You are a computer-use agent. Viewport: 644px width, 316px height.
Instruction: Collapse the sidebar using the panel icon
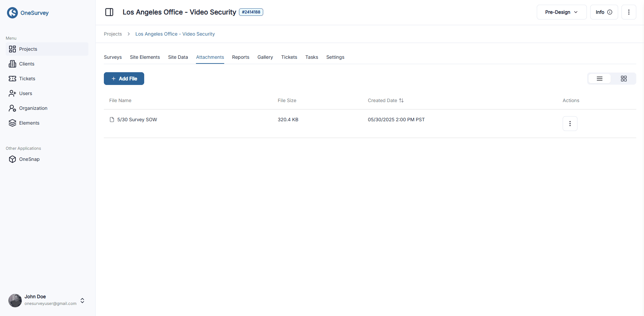[x=109, y=12]
